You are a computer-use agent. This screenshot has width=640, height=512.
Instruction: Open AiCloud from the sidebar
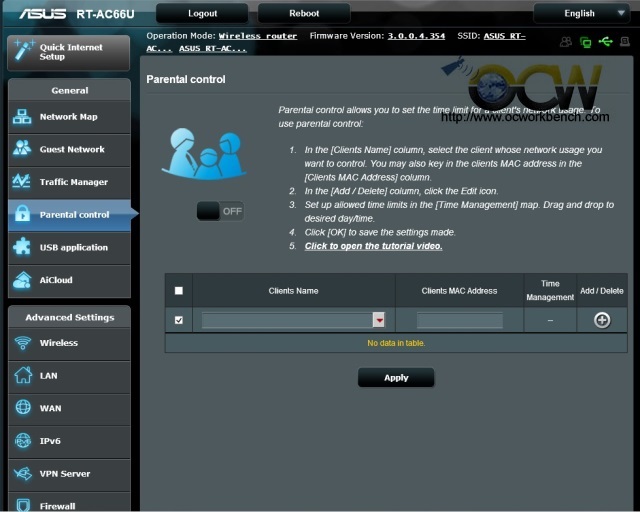69,280
